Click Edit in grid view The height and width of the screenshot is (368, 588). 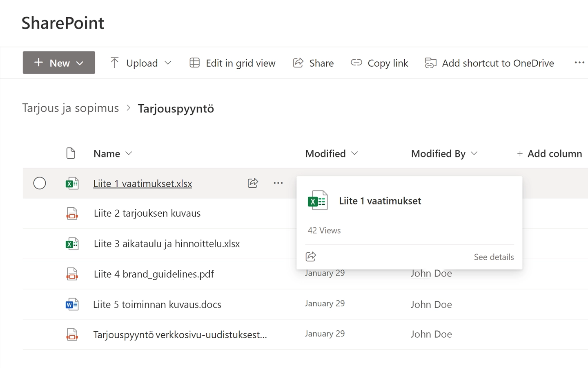[x=232, y=63]
